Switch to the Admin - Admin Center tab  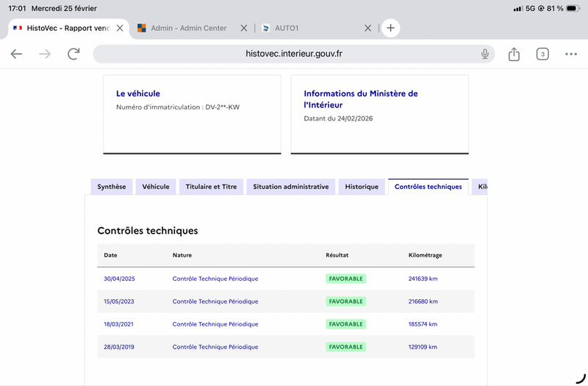click(188, 28)
